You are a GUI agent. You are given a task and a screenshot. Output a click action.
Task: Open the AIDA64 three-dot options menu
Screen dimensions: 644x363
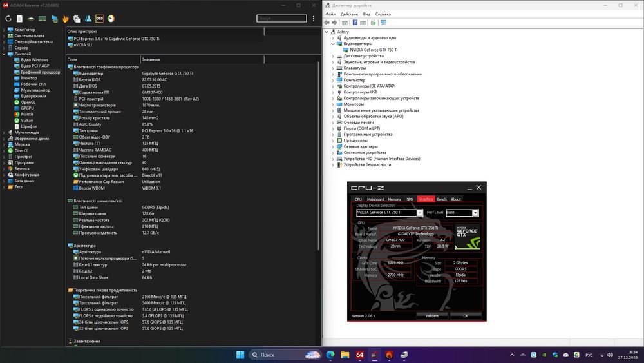point(314,19)
